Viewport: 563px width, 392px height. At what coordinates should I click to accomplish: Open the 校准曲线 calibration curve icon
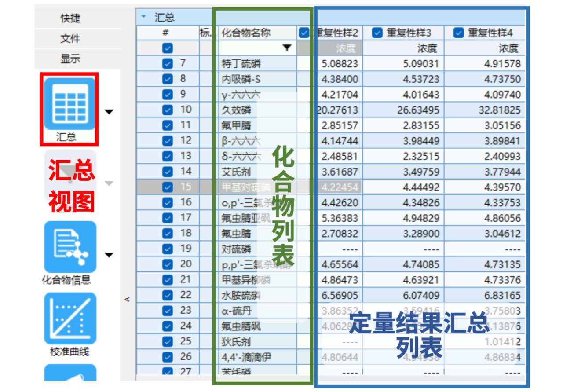click(x=70, y=319)
